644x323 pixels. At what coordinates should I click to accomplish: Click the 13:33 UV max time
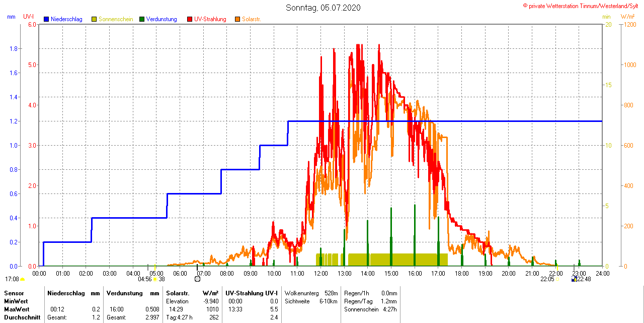(235, 309)
